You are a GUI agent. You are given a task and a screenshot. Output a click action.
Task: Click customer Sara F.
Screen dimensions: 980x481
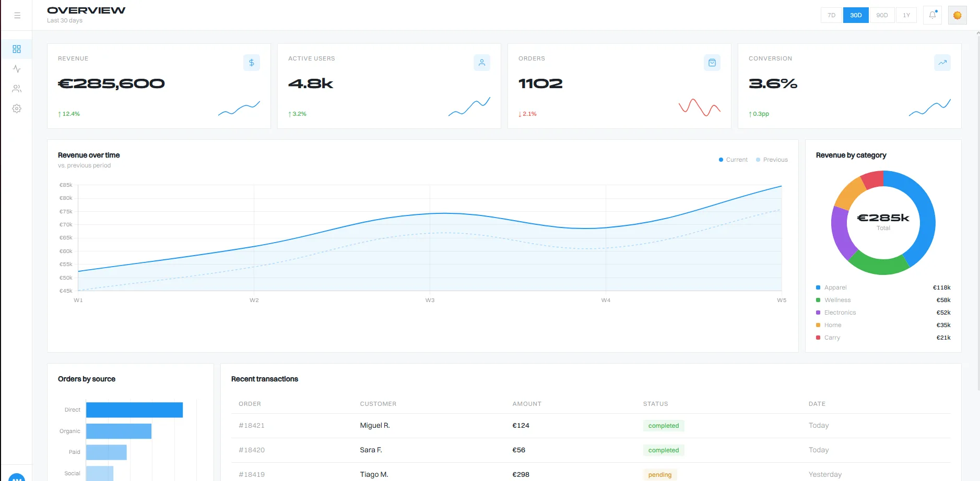[x=371, y=450]
